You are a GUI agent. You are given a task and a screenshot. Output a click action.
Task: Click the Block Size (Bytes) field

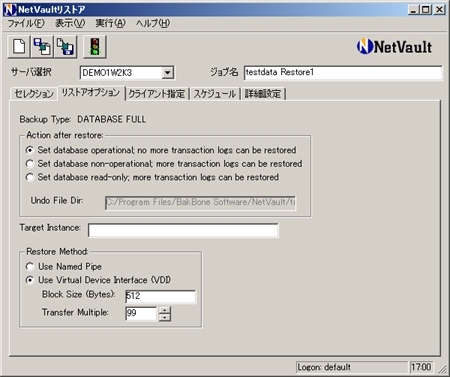click(161, 296)
